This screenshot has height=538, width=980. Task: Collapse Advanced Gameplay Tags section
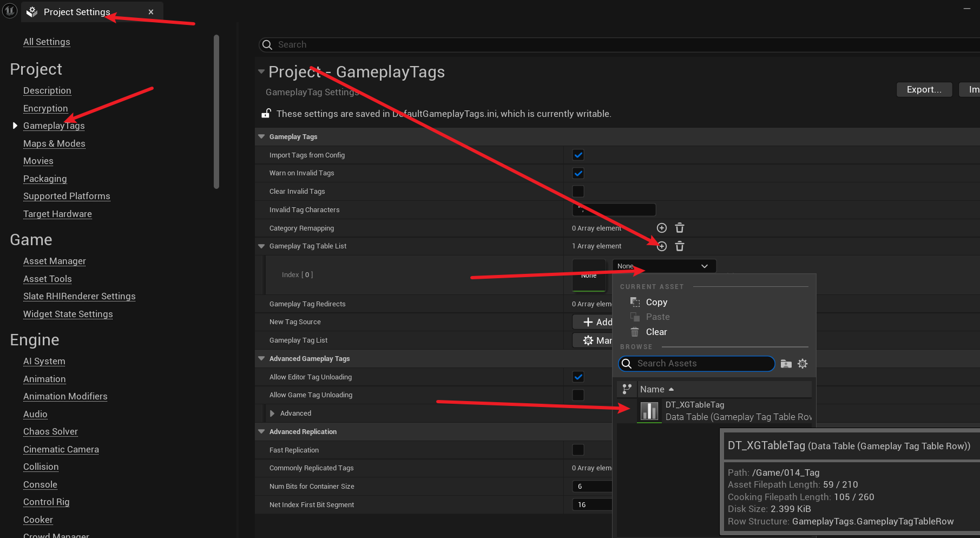(x=261, y=358)
